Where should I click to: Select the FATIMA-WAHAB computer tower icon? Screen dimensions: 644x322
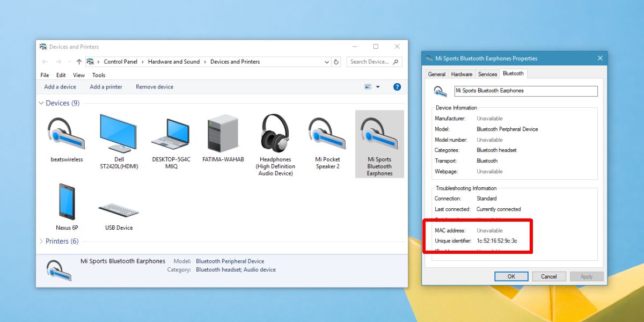pyautogui.click(x=223, y=133)
